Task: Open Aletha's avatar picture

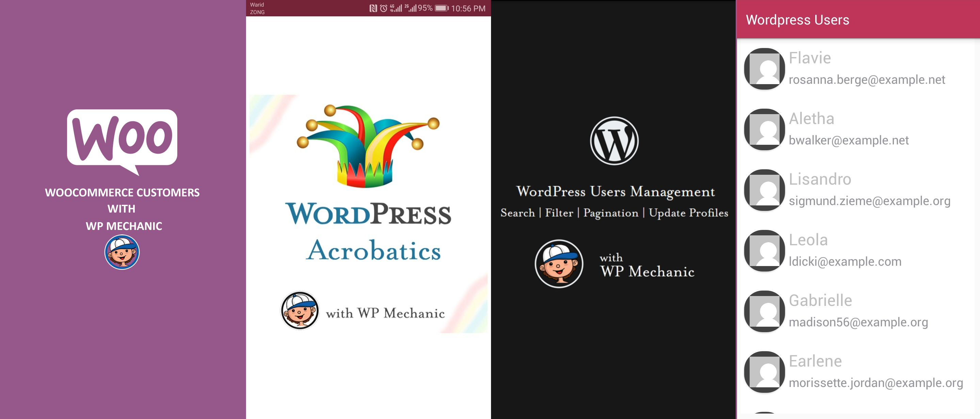Action: 764,129
